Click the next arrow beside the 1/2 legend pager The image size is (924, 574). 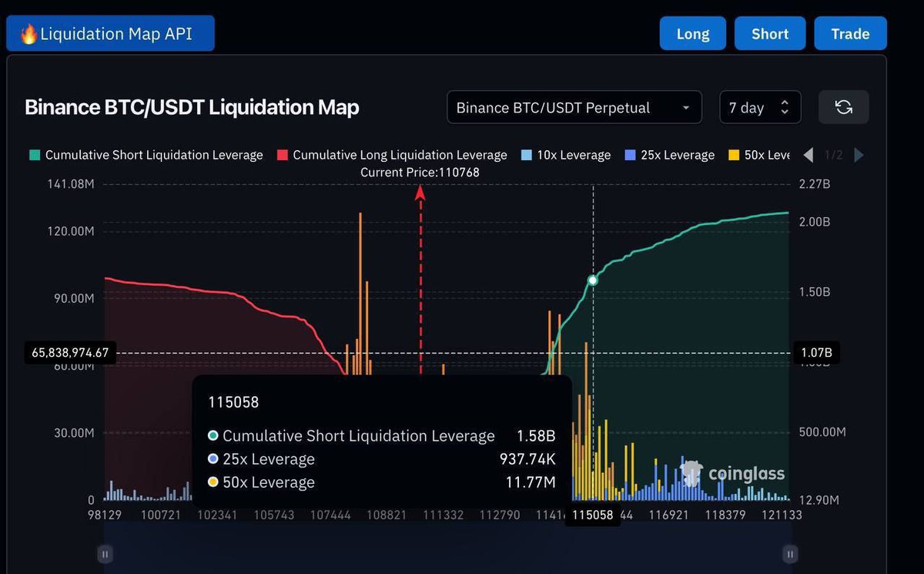pos(859,155)
